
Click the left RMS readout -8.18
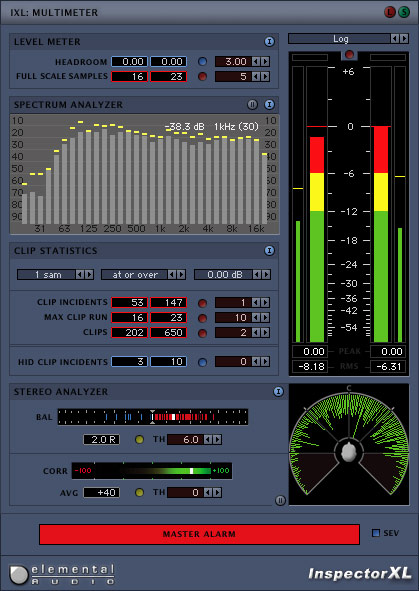pyautogui.click(x=310, y=366)
